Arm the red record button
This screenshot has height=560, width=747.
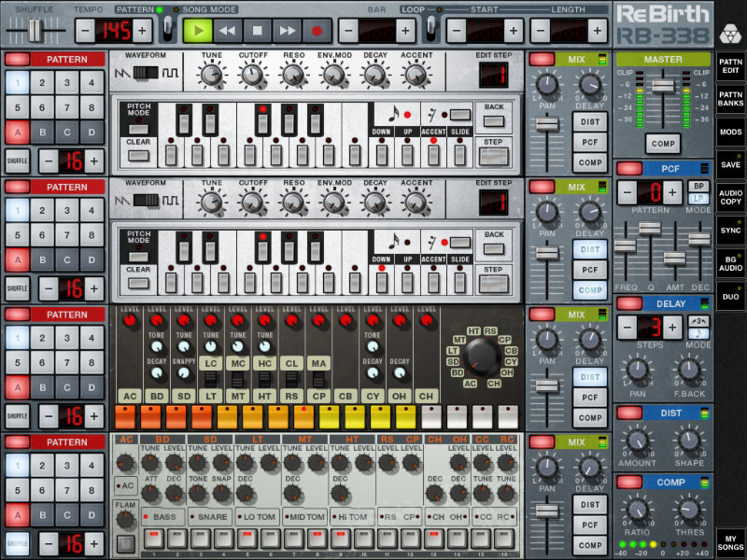point(317,31)
